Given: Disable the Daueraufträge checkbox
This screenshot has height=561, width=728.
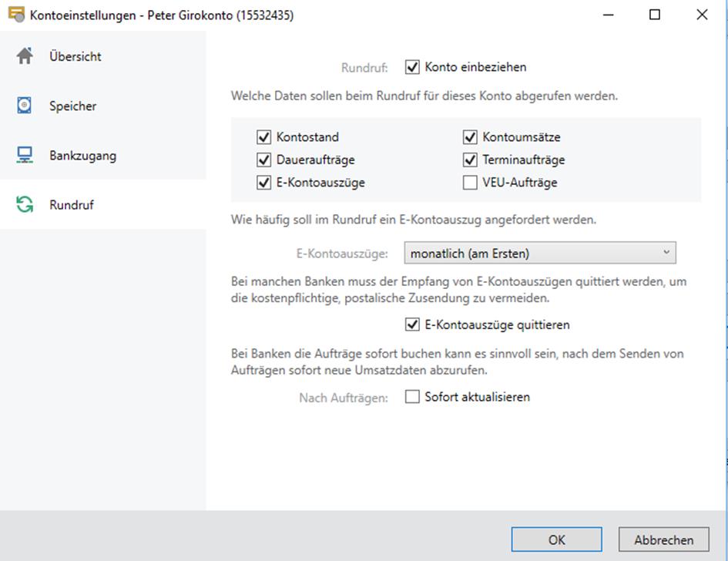Looking at the screenshot, I should 263,160.
